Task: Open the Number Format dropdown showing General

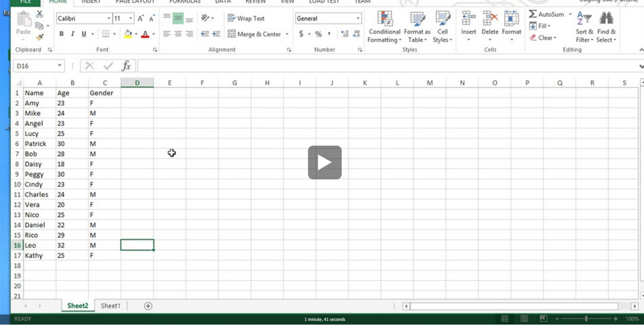Action: pos(357,18)
